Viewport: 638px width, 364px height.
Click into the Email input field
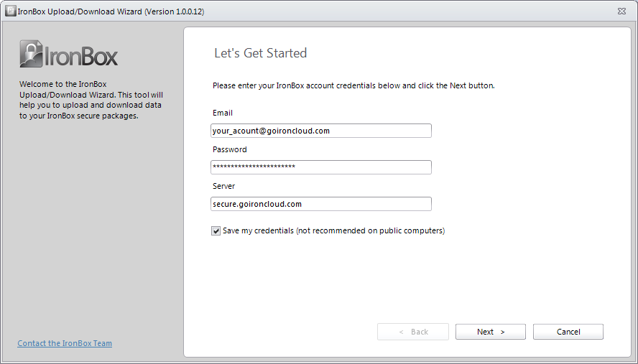click(320, 131)
